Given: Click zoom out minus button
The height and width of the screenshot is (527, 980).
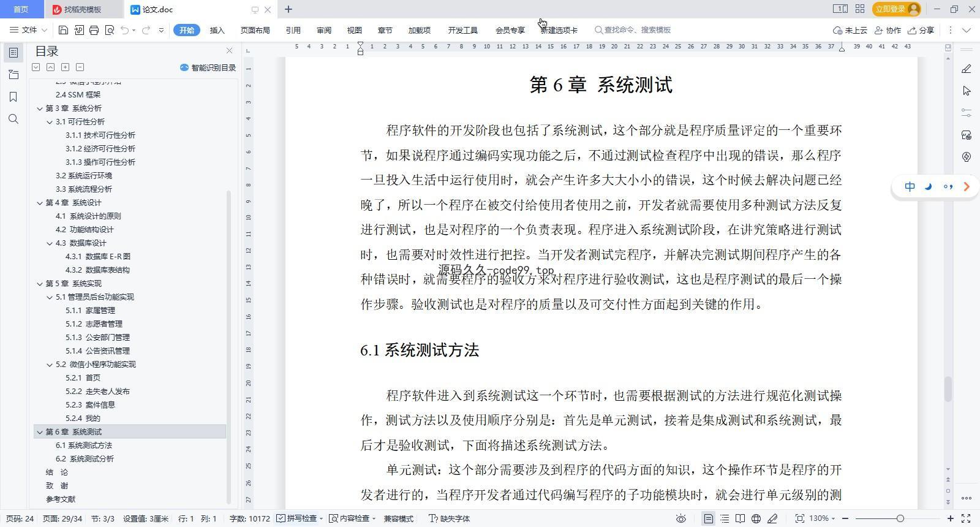Looking at the screenshot, I should (x=845, y=518).
